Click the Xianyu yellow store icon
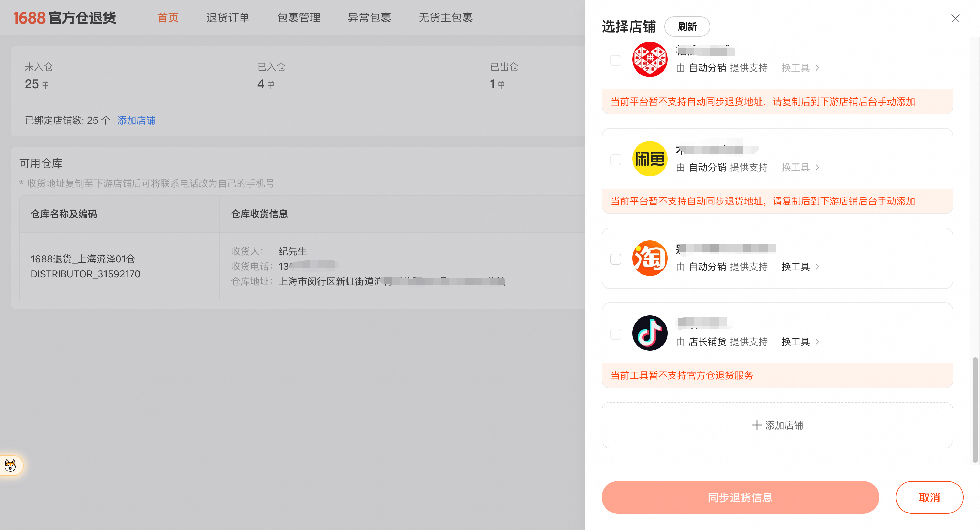 [649, 159]
